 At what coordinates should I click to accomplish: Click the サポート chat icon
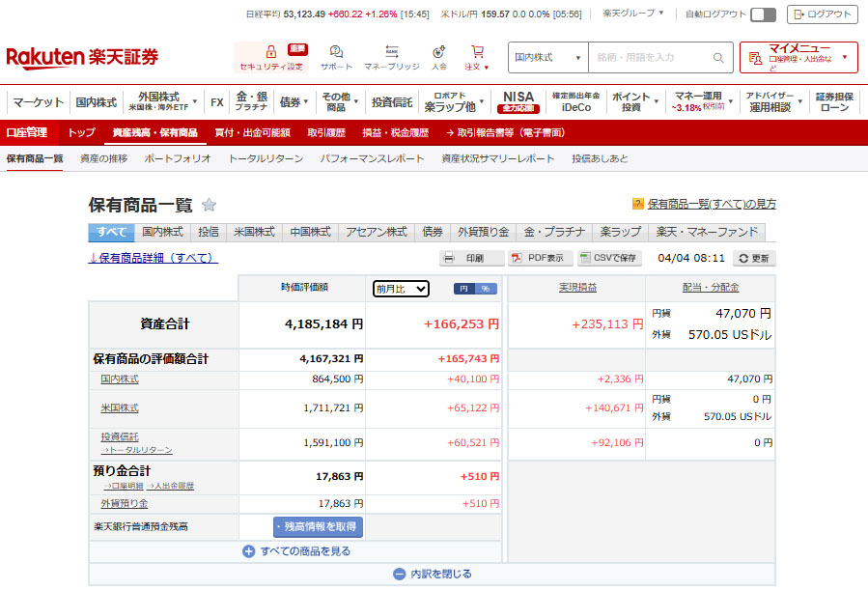coord(336,52)
